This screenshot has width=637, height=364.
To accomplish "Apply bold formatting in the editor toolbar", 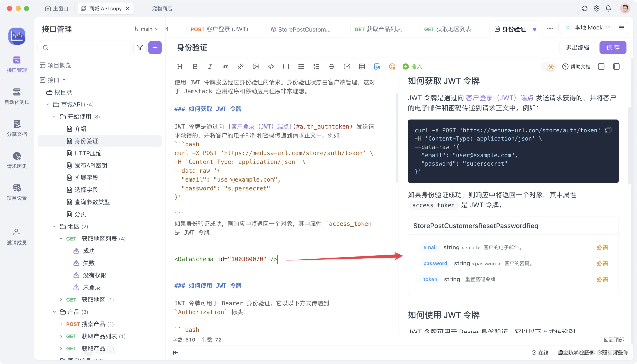I will 195,66.
